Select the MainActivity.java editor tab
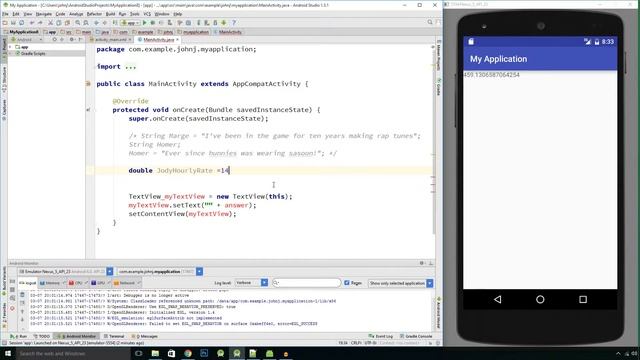 (158, 40)
